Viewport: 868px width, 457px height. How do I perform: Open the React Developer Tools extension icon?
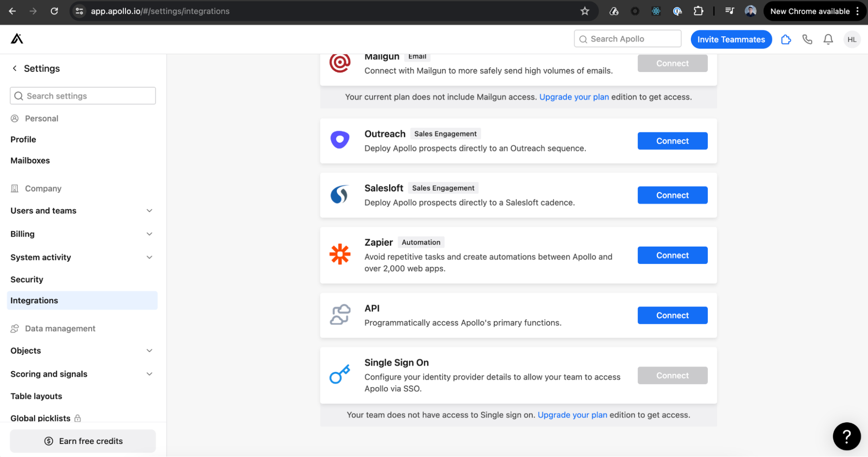pos(656,11)
